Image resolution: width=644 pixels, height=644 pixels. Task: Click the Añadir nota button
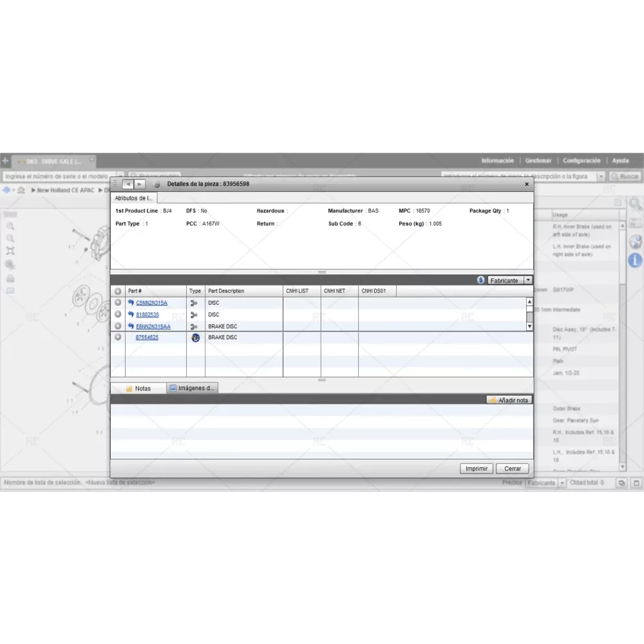coord(509,400)
